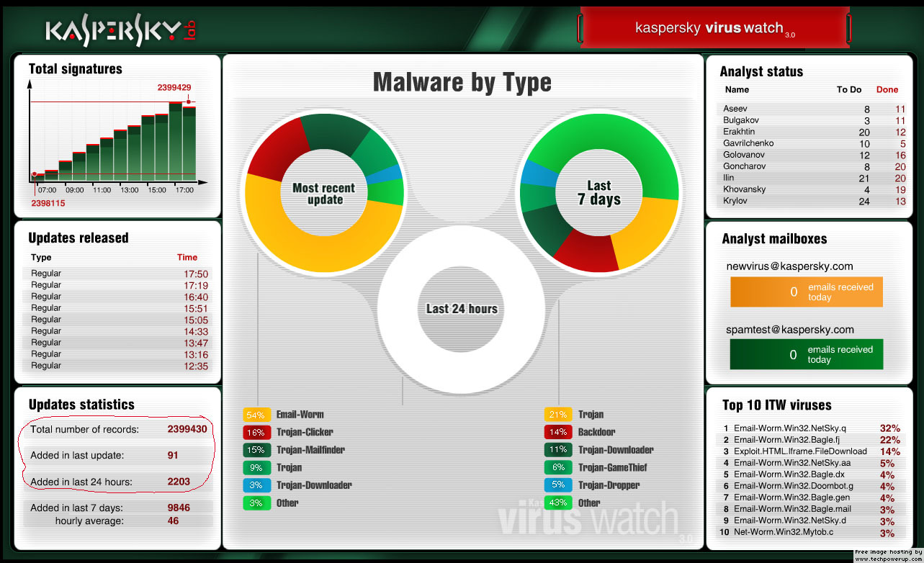Click the 16% Trojan-Clicker legend swatch

coord(256,433)
